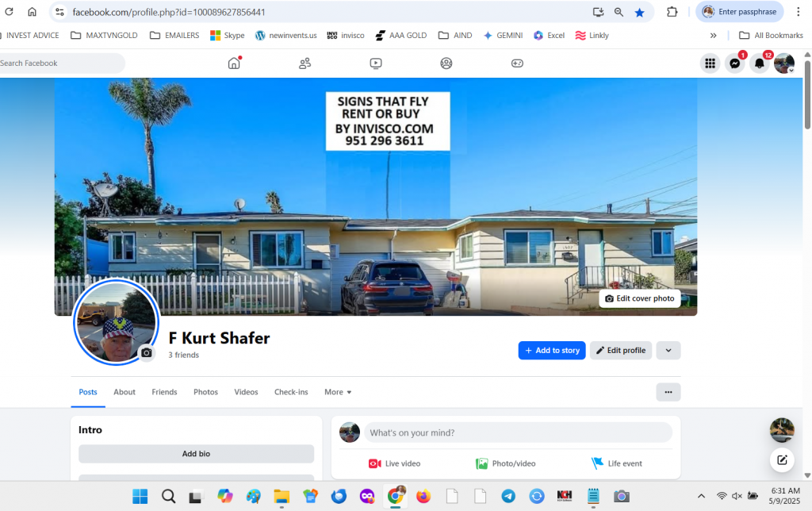The height and width of the screenshot is (511, 812).
Task: Click the vertical page scrollbar
Action: point(807,95)
